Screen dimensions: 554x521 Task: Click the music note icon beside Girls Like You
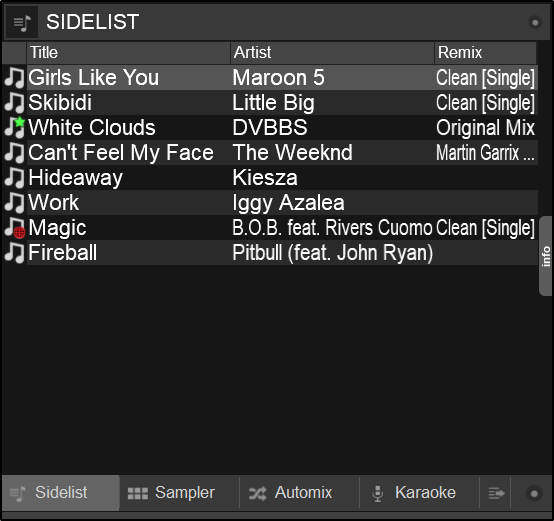(14, 78)
